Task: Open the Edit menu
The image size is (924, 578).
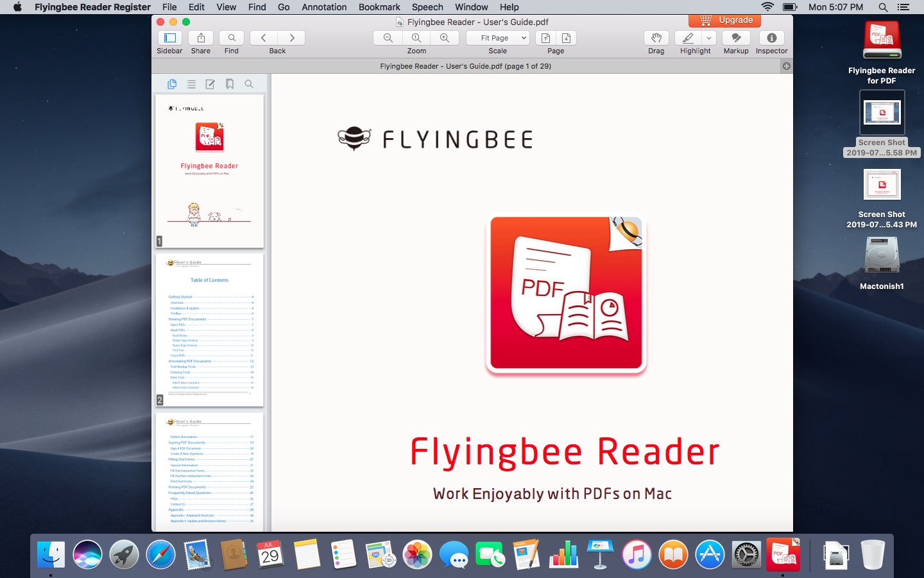Action: point(196,7)
